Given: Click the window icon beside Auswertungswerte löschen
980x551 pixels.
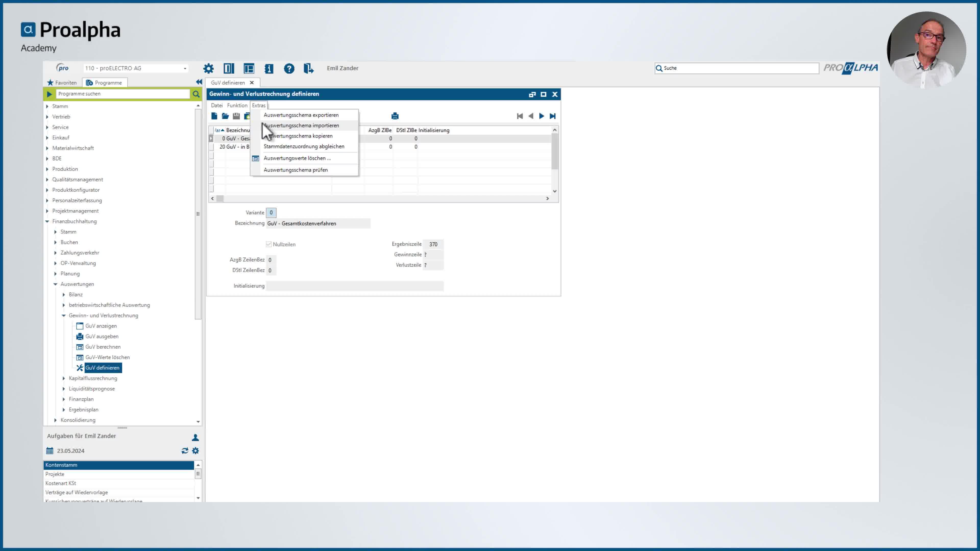Looking at the screenshot, I should pos(256,158).
